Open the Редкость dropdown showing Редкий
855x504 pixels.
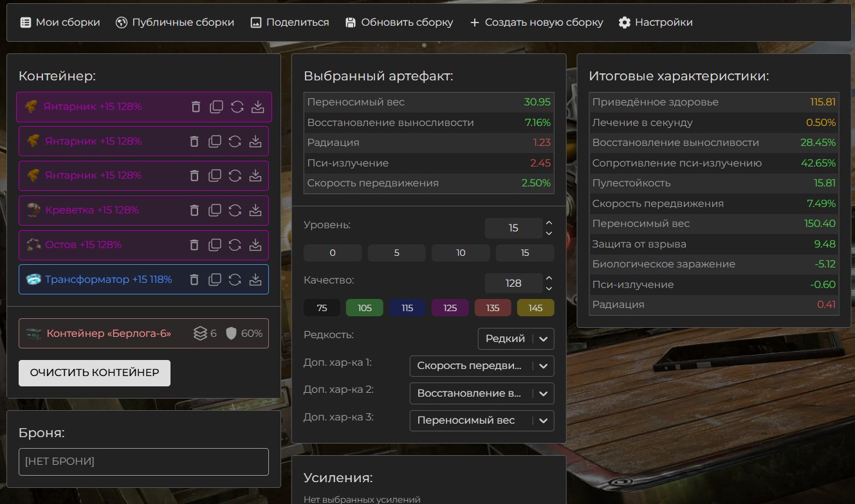click(x=516, y=339)
